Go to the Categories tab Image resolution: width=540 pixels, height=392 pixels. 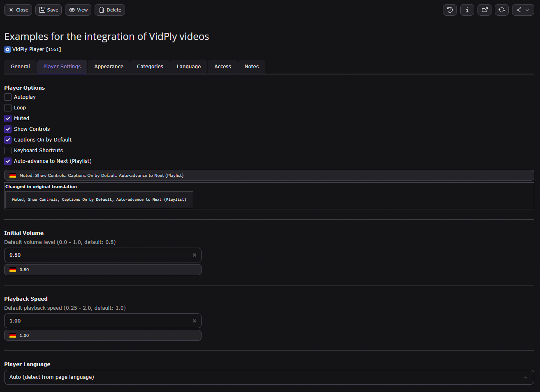click(x=150, y=67)
